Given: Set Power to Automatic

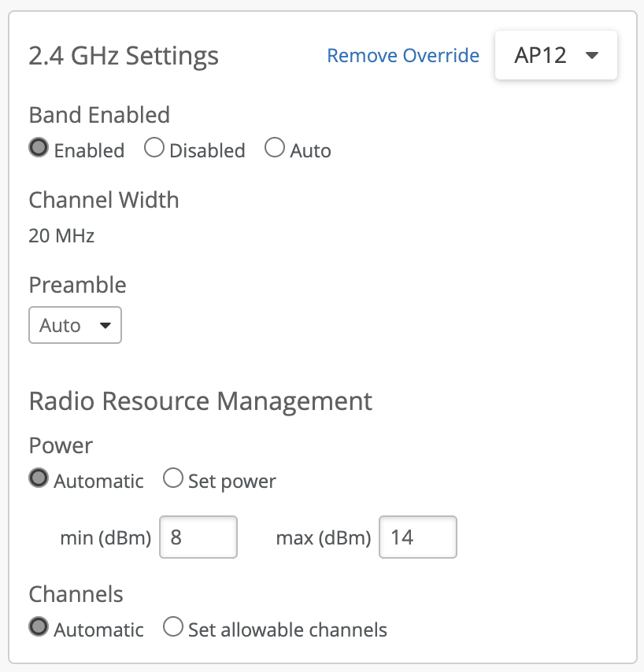Looking at the screenshot, I should (x=39, y=478).
